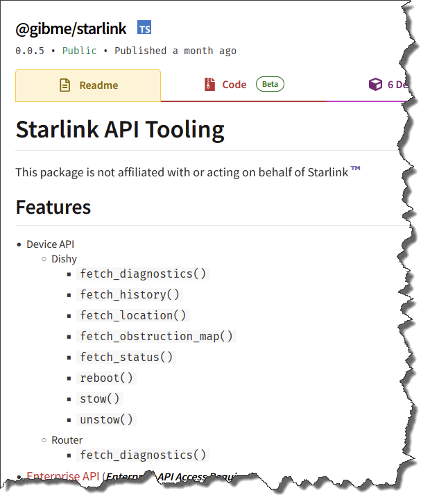Click the Features section heading
430x504 pixels.
click(53, 207)
